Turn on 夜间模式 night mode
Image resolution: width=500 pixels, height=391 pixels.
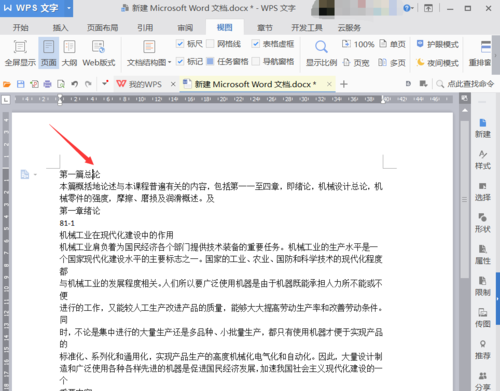pyautogui.click(x=438, y=62)
